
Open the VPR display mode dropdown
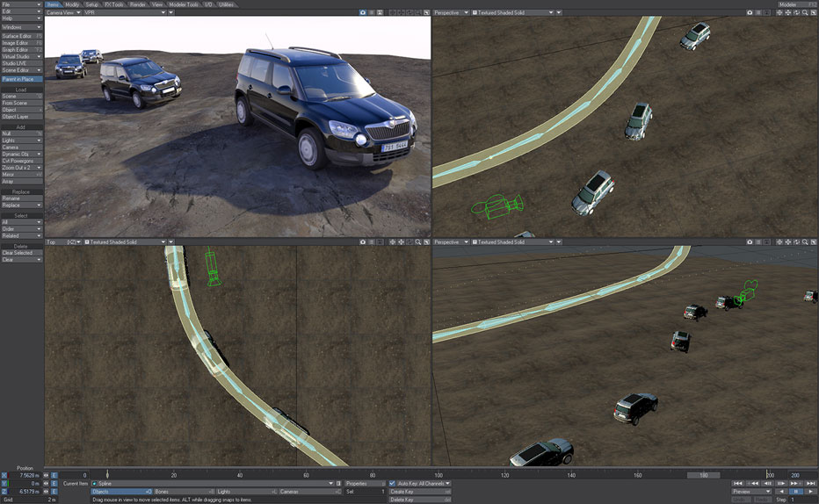(125, 12)
